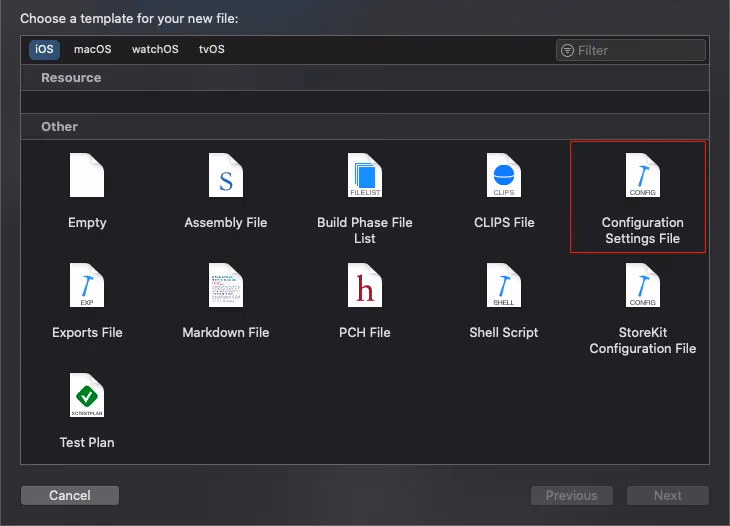Screen dimensions: 730x526
Task: Pick the Markdown File template icon
Action: (x=226, y=286)
